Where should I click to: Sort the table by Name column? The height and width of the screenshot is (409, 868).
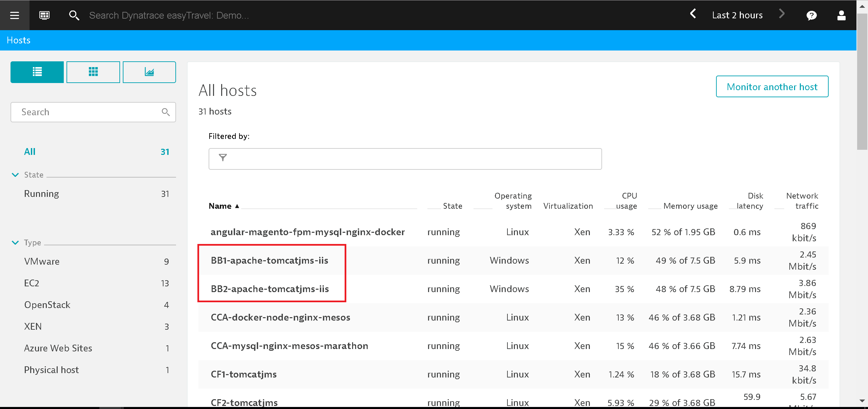[220, 206]
